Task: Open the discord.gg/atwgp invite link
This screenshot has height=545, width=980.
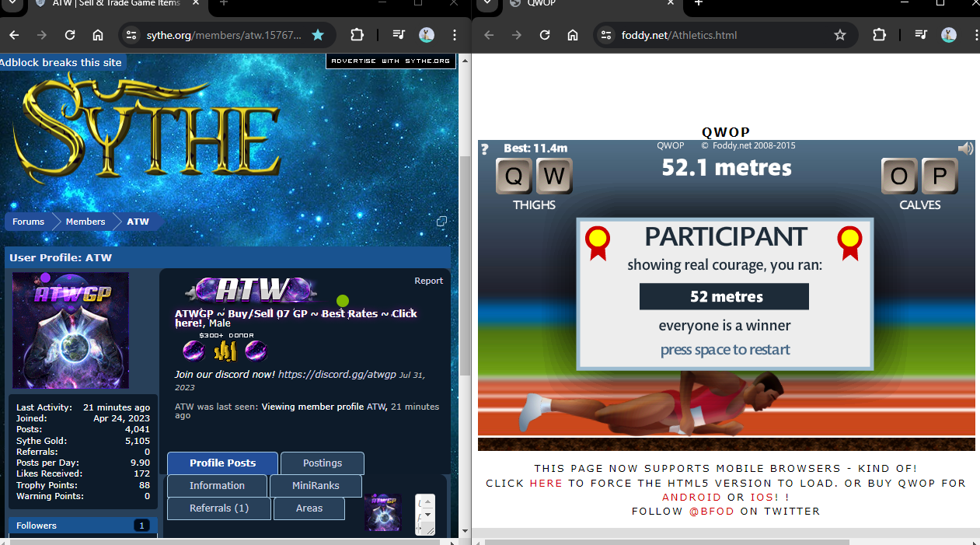Action: pyautogui.click(x=337, y=374)
